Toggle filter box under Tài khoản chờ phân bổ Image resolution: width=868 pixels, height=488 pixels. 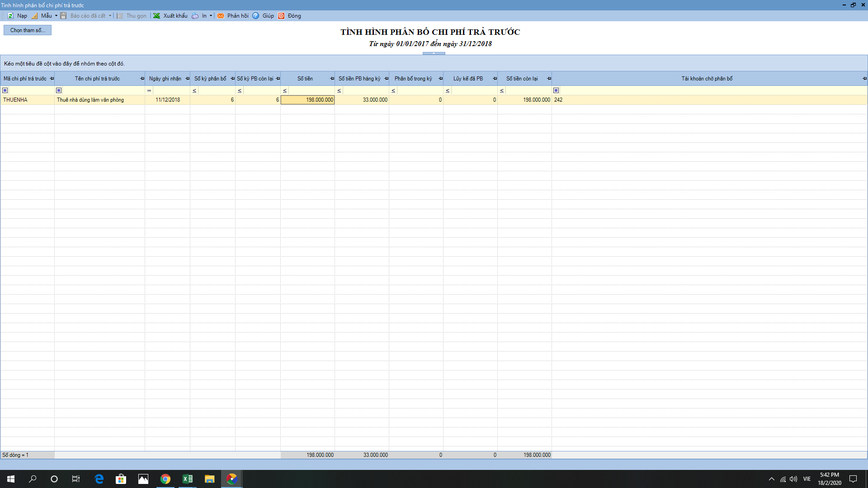(556, 90)
